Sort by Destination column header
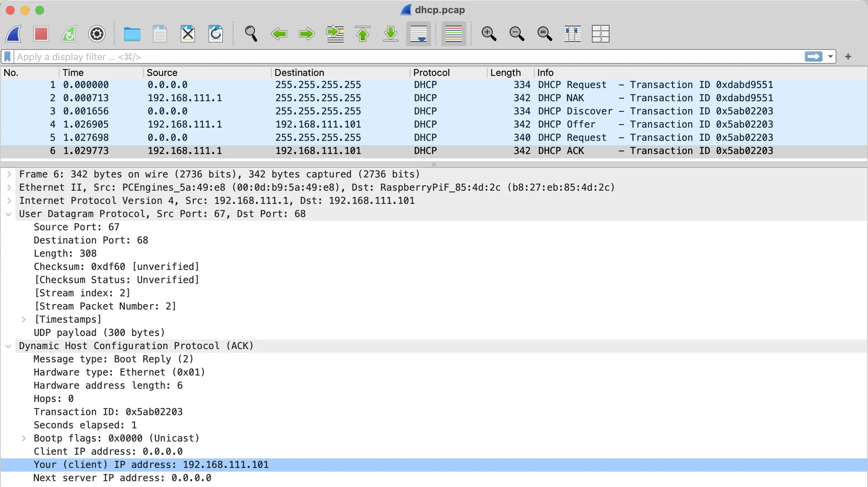The image size is (868, 487). (x=341, y=72)
